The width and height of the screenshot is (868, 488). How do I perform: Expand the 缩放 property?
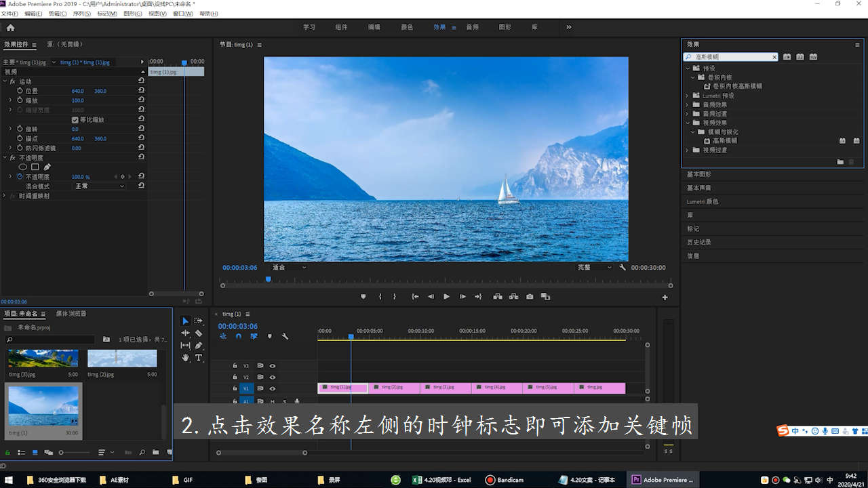[x=10, y=100]
